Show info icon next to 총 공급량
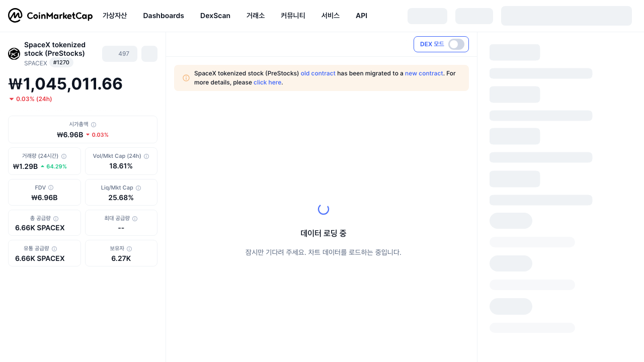The height and width of the screenshot is (362, 644). (x=56, y=219)
